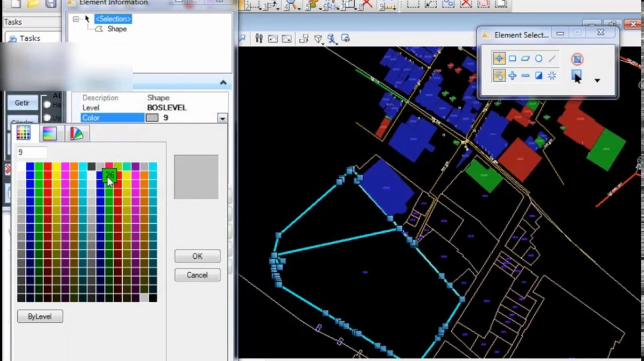Click the Save disk icon
This screenshot has width=644, height=361.
[x=51, y=4]
